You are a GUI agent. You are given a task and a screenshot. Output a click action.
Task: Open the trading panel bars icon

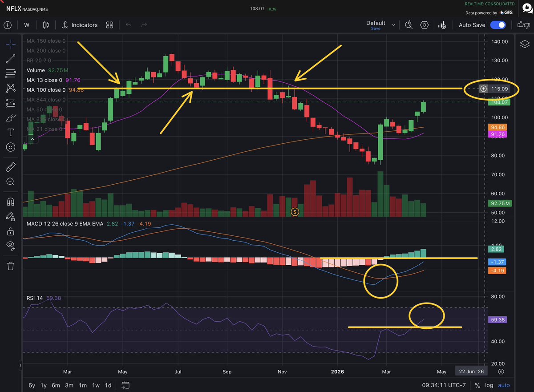pyautogui.click(x=442, y=25)
